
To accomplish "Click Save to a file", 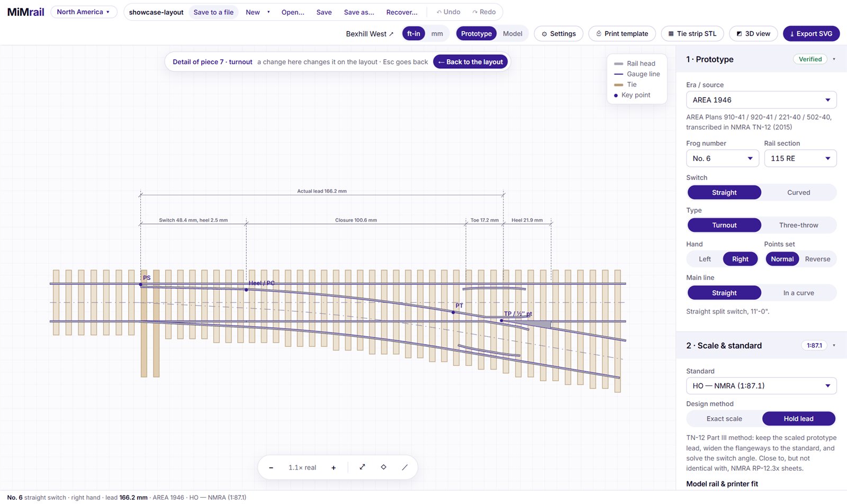I will tap(213, 12).
